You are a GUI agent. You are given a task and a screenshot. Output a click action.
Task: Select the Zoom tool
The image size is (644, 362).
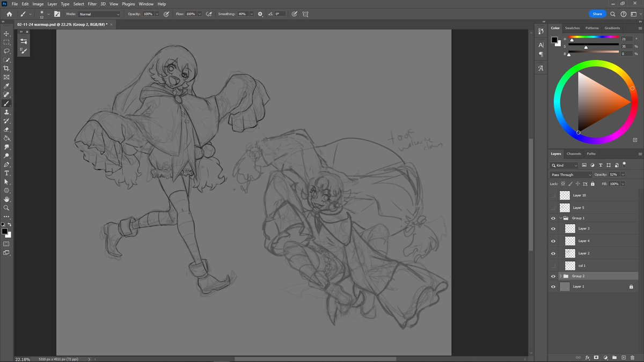coord(6,208)
